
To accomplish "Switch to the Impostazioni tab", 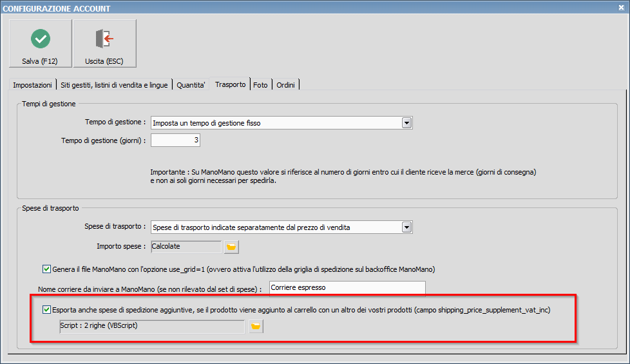I will point(33,85).
